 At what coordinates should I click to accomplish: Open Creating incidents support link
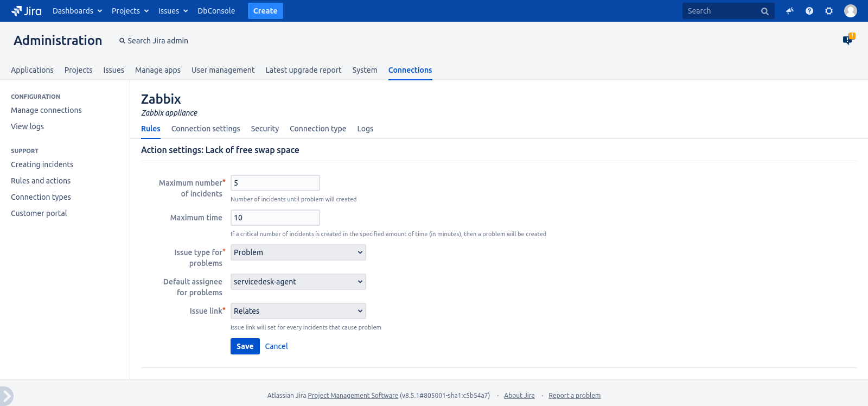(42, 164)
